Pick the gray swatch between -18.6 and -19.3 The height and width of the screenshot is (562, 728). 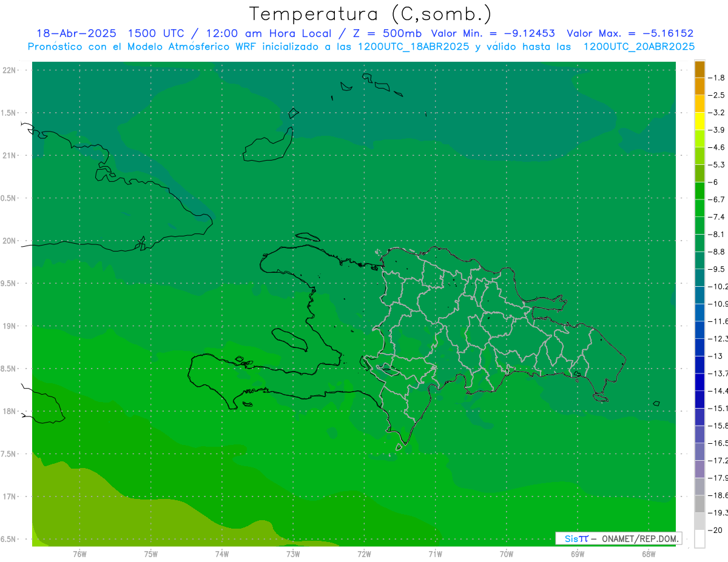(699, 504)
